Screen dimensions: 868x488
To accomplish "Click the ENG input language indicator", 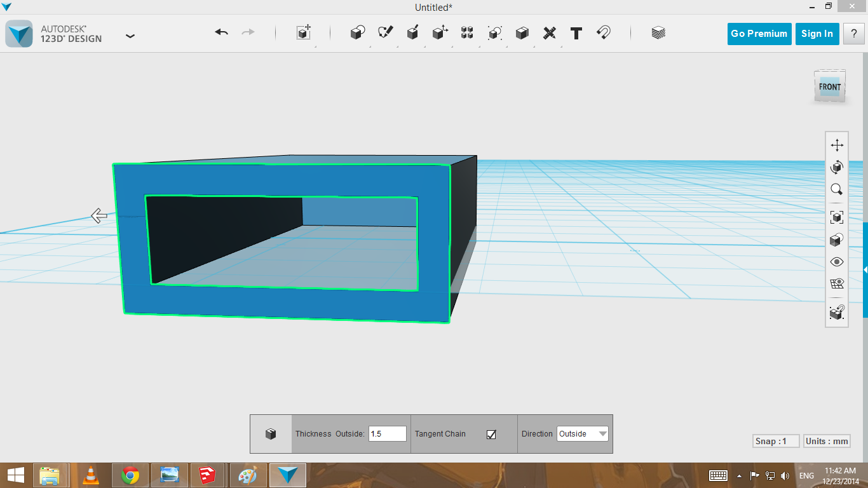I will click(x=806, y=475).
